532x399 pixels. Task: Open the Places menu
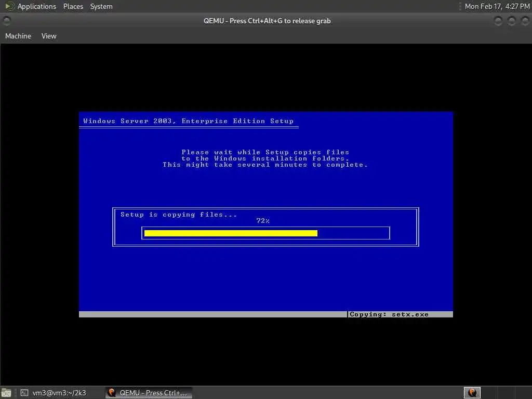[73, 6]
